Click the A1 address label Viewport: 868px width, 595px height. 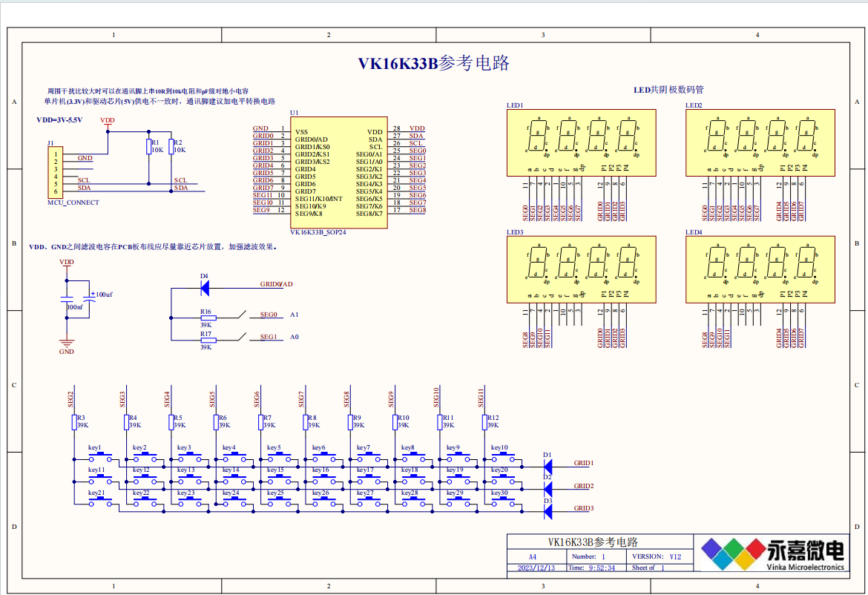point(294,315)
